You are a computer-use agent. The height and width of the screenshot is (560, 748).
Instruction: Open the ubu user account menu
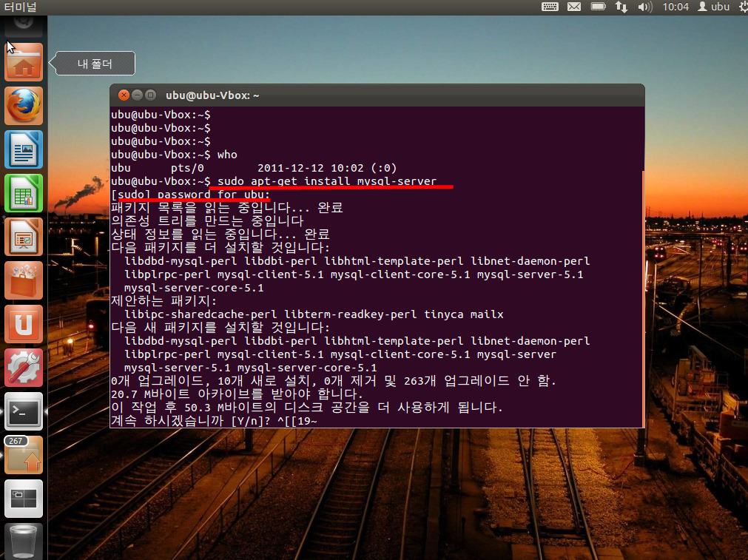tap(712, 7)
